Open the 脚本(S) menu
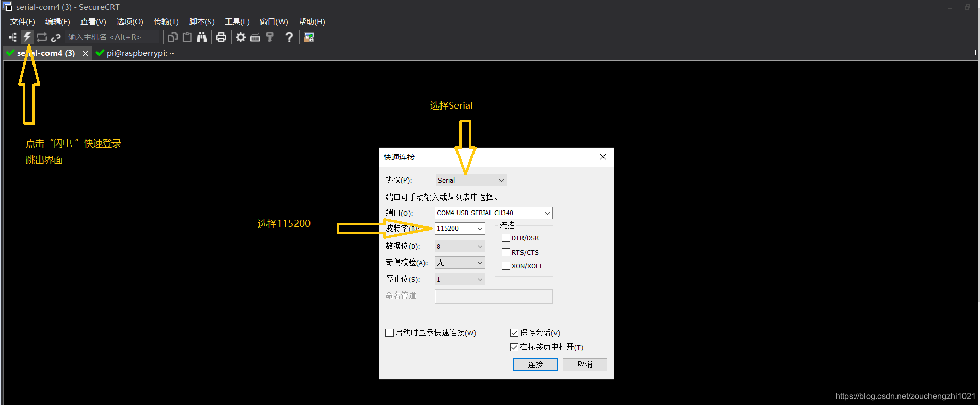 202,22
